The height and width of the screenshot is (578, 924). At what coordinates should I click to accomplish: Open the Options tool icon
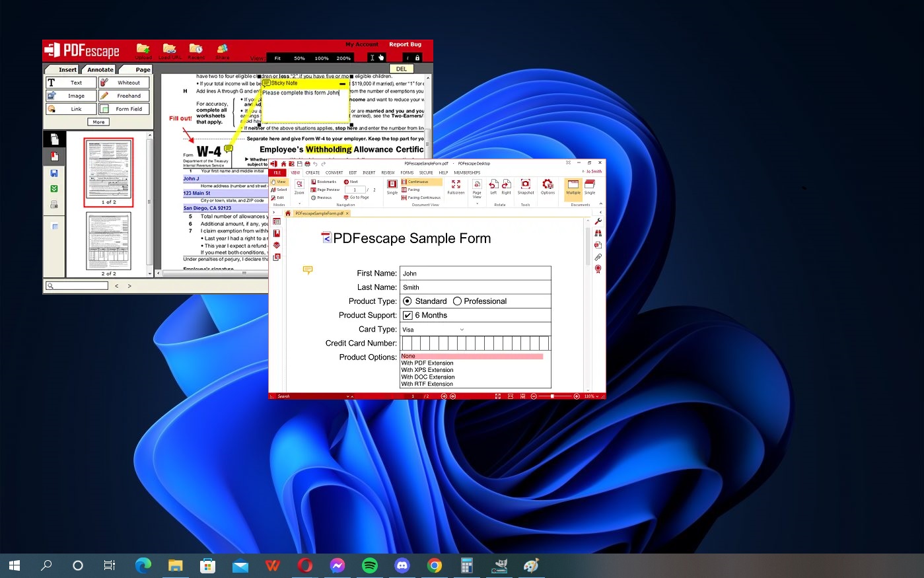pos(548,186)
